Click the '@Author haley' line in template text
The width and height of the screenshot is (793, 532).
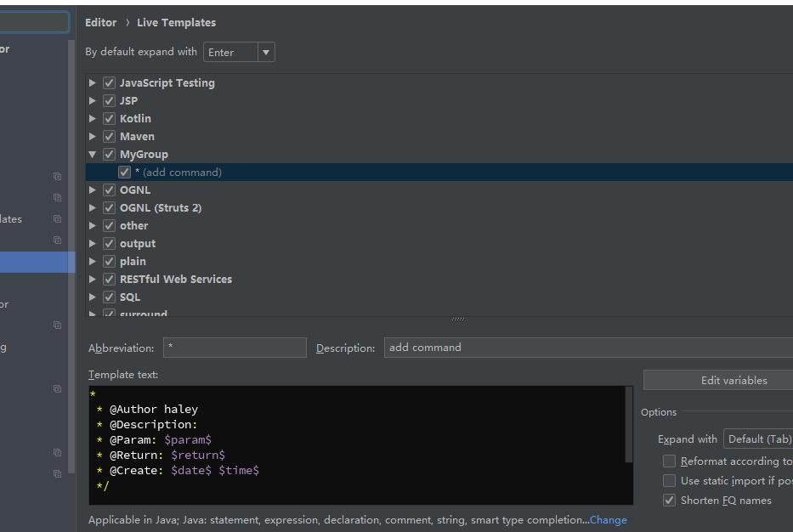point(154,409)
